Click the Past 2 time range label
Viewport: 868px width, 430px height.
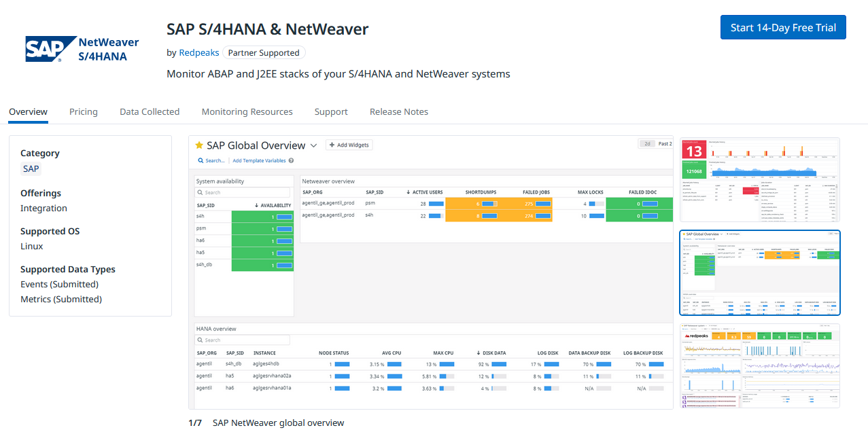point(665,144)
